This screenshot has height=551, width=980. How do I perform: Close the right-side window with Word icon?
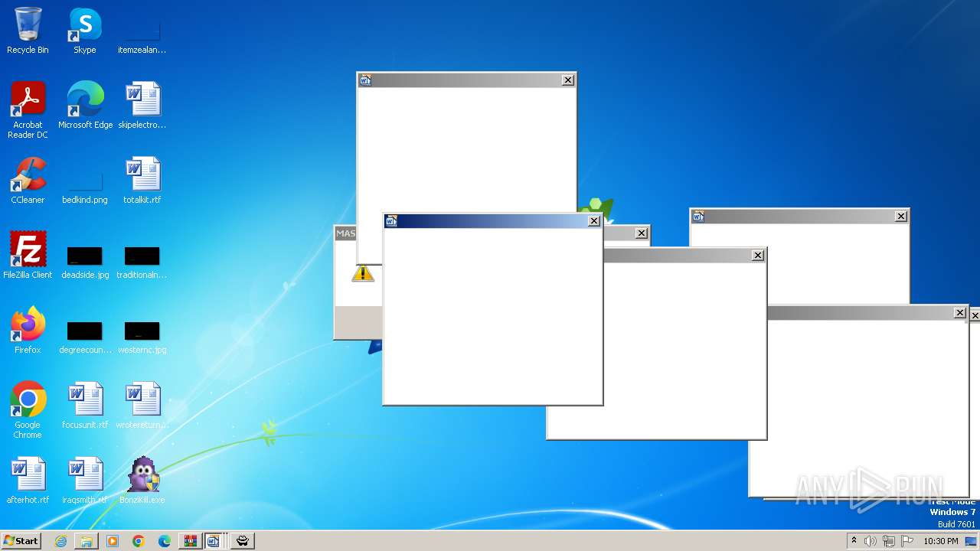pyautogui.click(x=901, y=217)
